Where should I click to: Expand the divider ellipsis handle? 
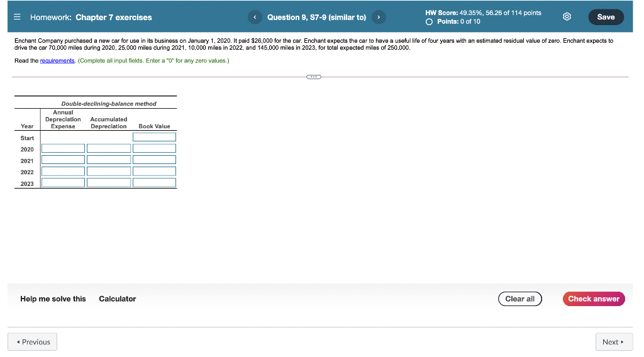pyautogui.click(x=314, y=77)
